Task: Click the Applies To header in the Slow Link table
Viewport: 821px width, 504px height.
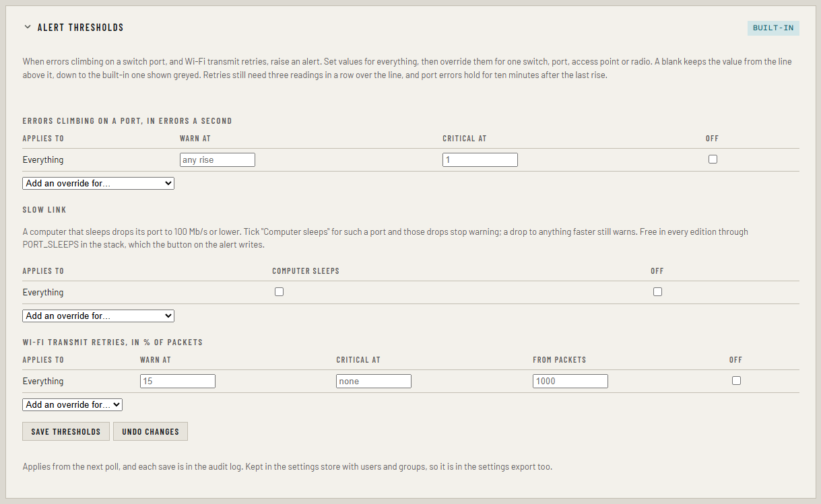Action: coord(43,271)
